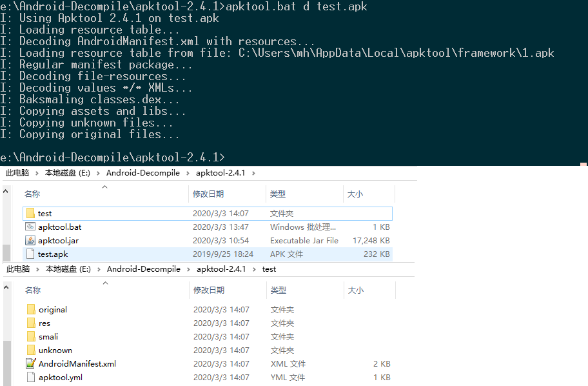
Task: Click the Baksmaling classes.dex line in terminal
Action: point(90,99)
